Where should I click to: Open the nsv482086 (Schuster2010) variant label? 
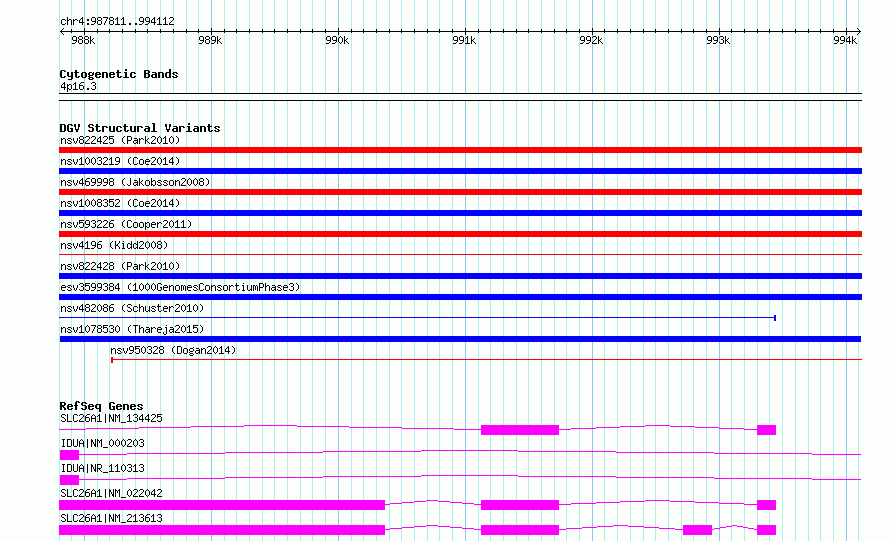click(x=132, y=308)
